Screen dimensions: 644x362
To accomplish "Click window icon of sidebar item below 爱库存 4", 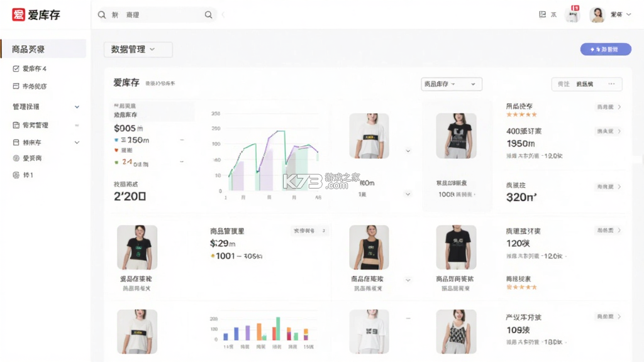I will pos(16,86).
